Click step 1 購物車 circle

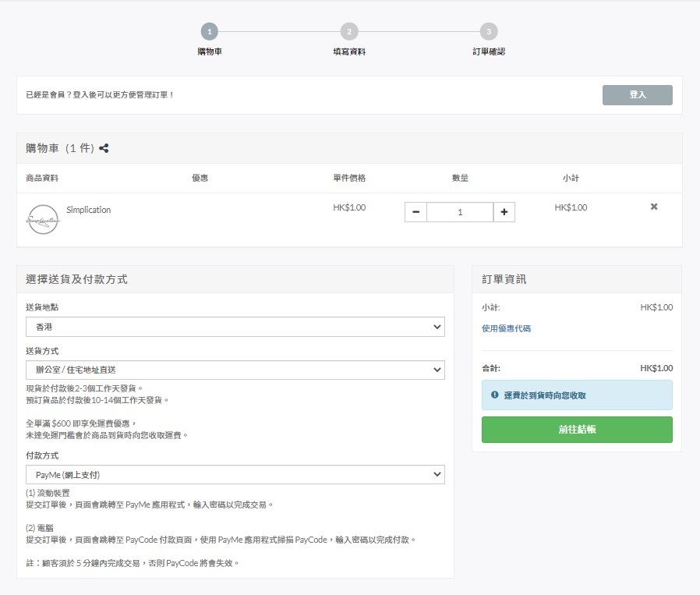pos(210,32)
